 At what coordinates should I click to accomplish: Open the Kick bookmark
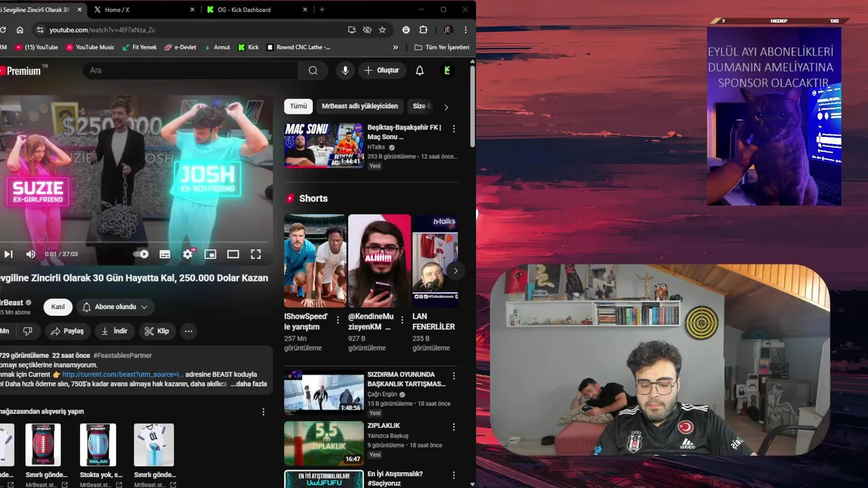click(248, 47)
